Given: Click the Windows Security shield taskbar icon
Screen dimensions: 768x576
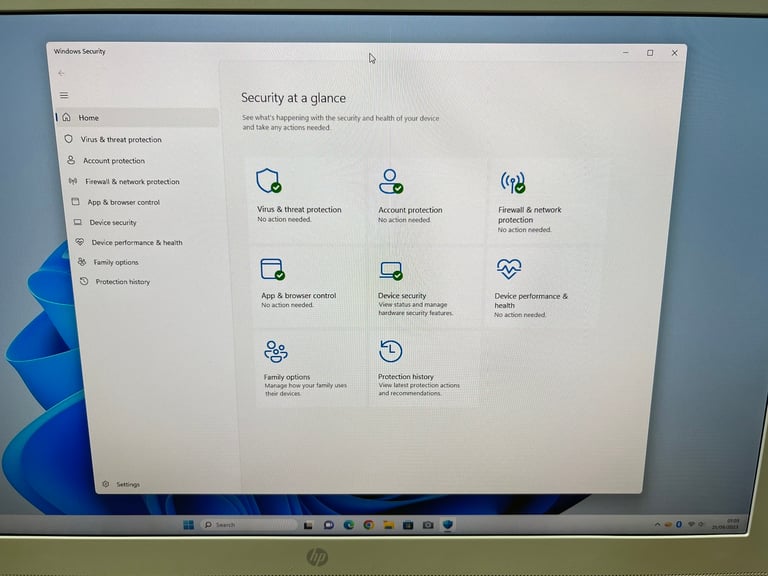Looking at the screenshot, I should [447, 524].
